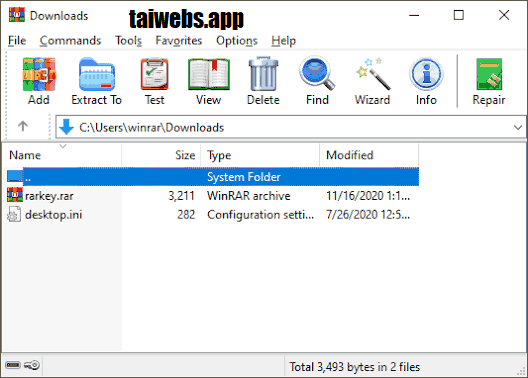Open the Help menu
Screen dimensions: 528x378
(284, 41)
